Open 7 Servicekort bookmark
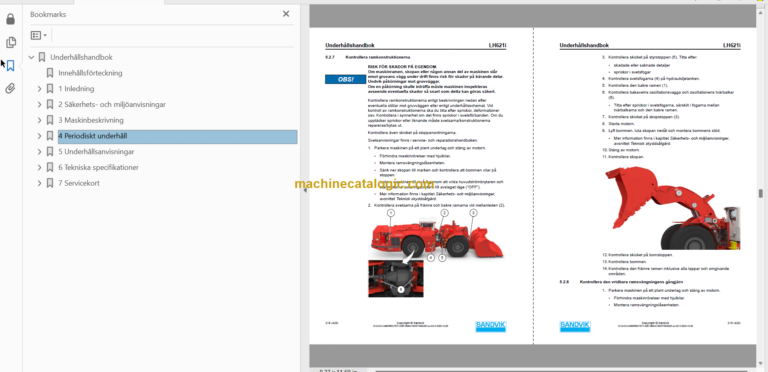 point(79,183)
